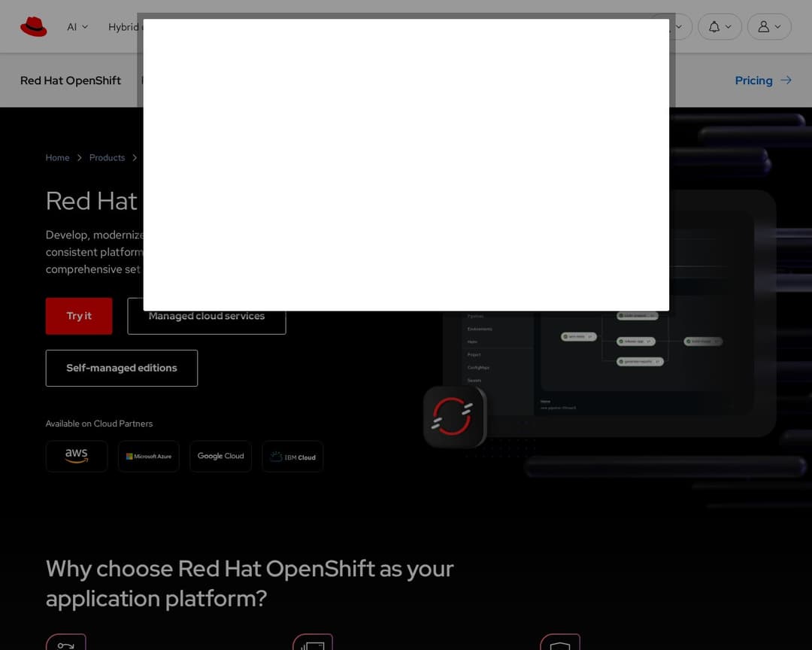
Task: Click the Red Hat fedora logo
Action: pyautogui.click(x=34, y=27)
